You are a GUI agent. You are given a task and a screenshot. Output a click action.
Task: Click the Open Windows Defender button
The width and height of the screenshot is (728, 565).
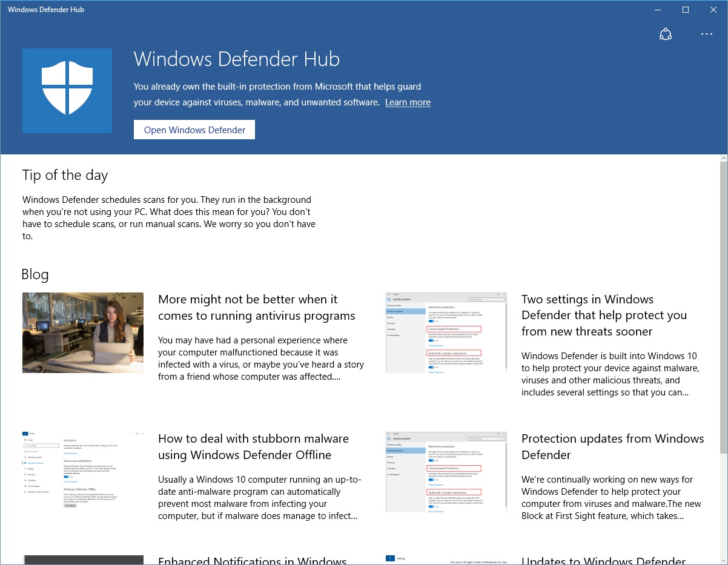point(194,130)
